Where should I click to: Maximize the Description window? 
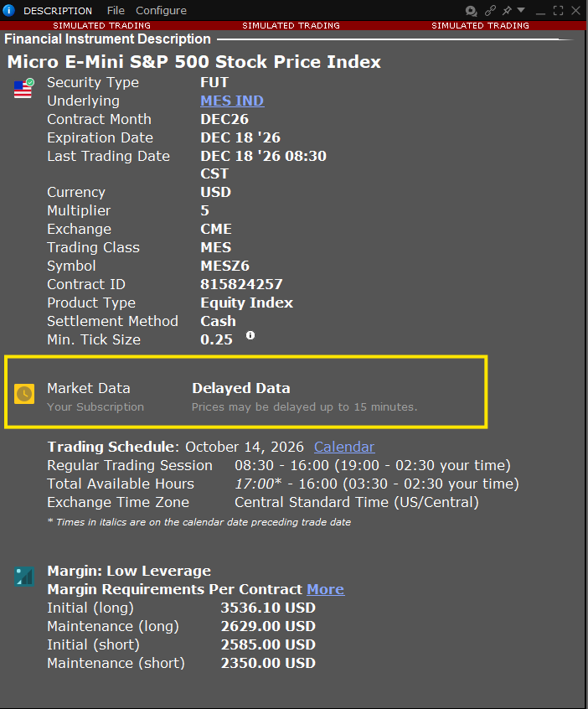coord(558,10)
